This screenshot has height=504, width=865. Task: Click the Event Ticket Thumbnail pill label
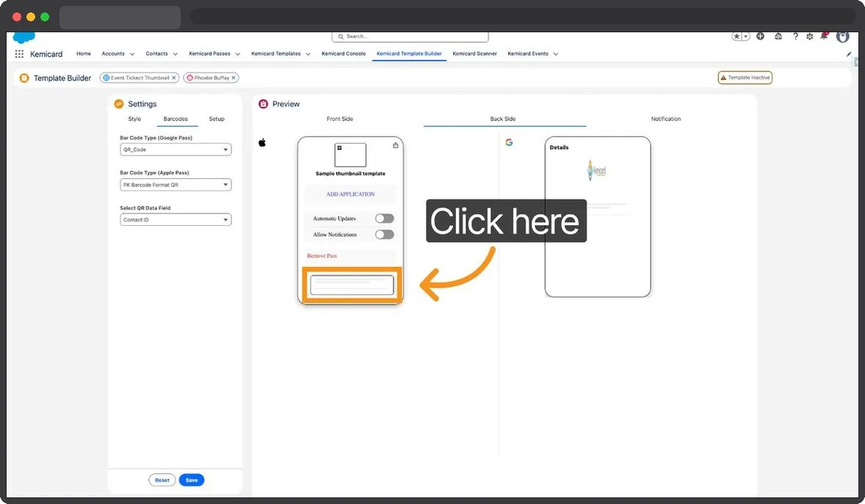(x=140, y=78)
